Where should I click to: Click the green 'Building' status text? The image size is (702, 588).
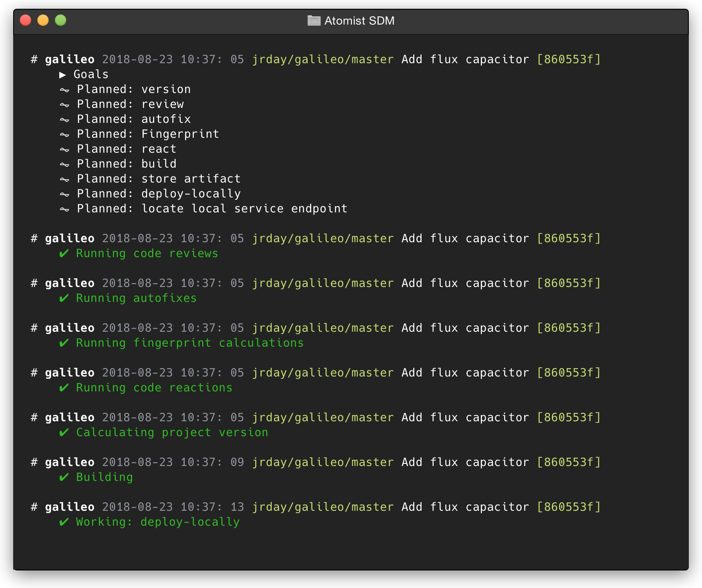coord(104,477)
